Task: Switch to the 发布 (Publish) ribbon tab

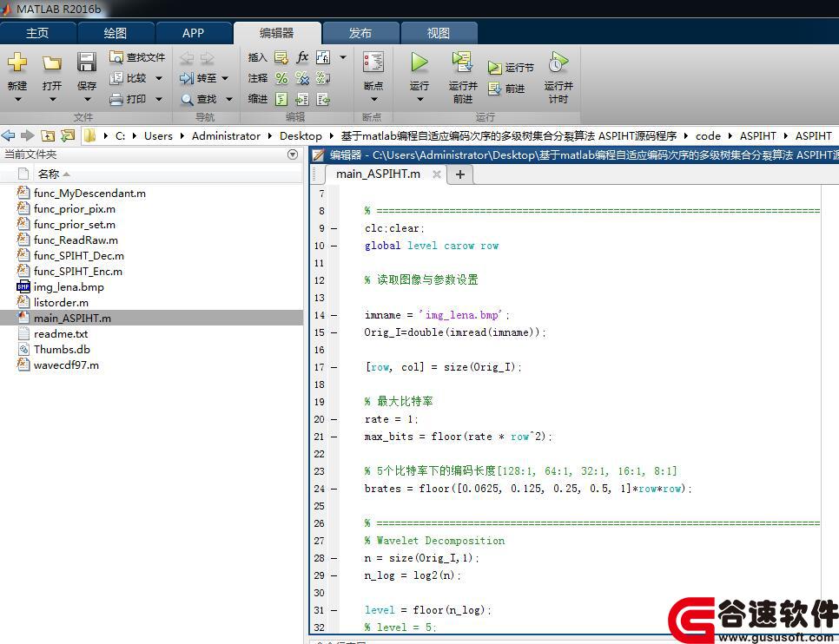Action: pyautogui.click(x=360, y=33)
